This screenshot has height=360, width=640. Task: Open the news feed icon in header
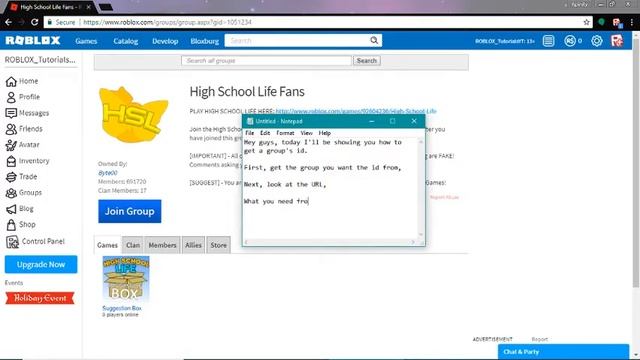[548, 41]
